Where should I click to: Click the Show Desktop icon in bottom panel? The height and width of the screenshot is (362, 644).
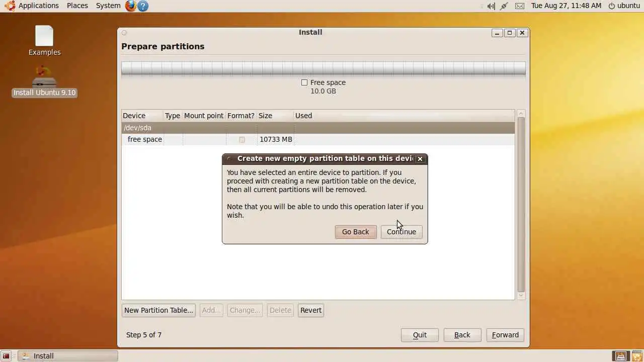[6, 356]
